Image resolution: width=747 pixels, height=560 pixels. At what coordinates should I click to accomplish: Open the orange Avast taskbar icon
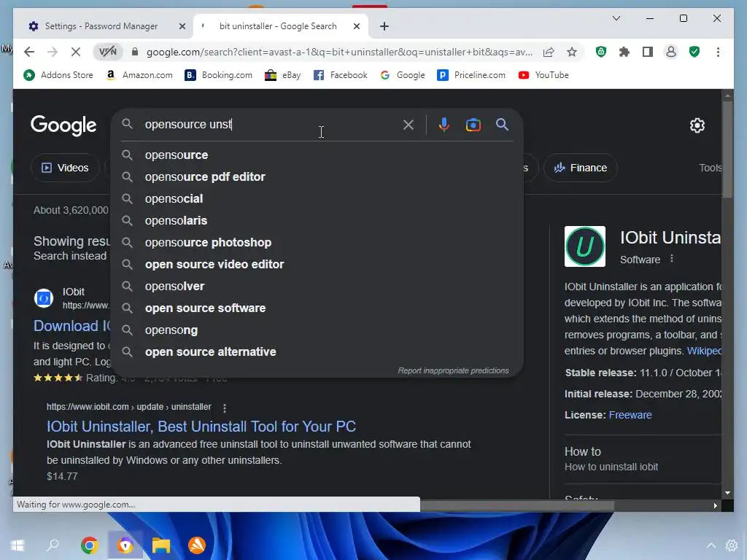[x=196, y=545]
